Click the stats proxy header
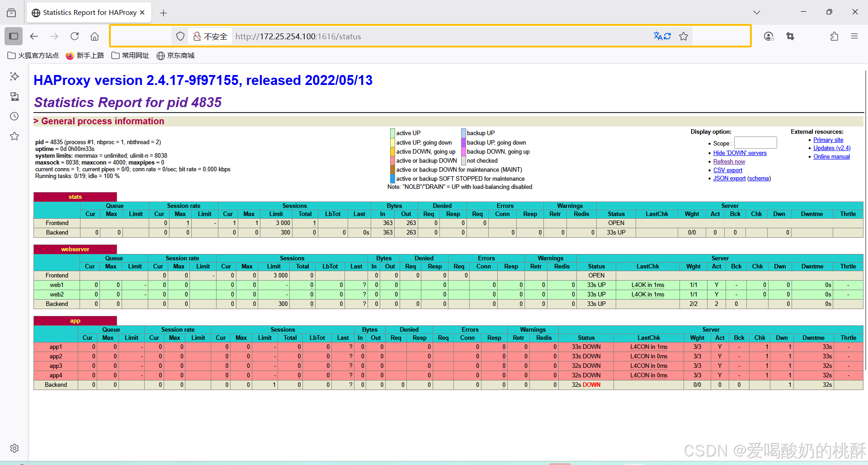The height and width of the screenshot is (465, 868). (75, 197)
